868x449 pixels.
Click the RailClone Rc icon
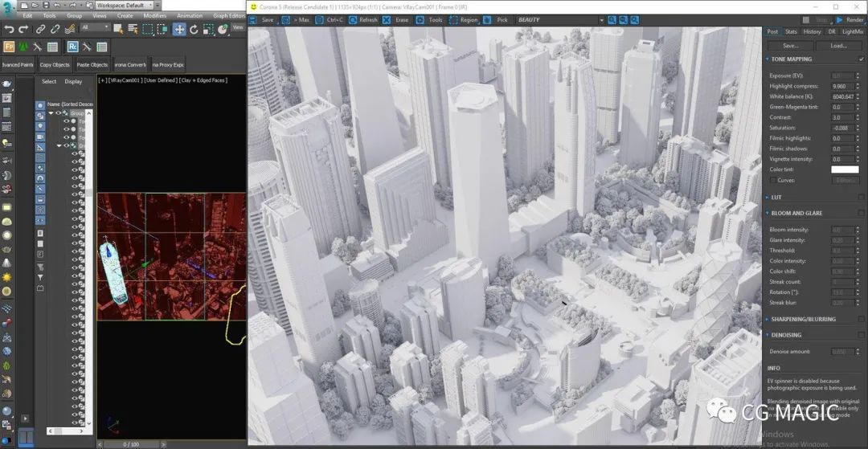point(72,47)
